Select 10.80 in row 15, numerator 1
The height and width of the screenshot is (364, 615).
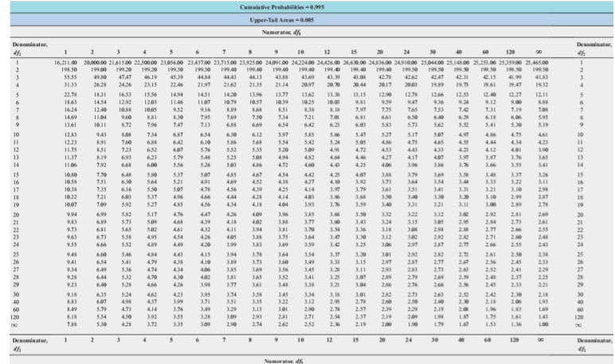tap(70, 174)
